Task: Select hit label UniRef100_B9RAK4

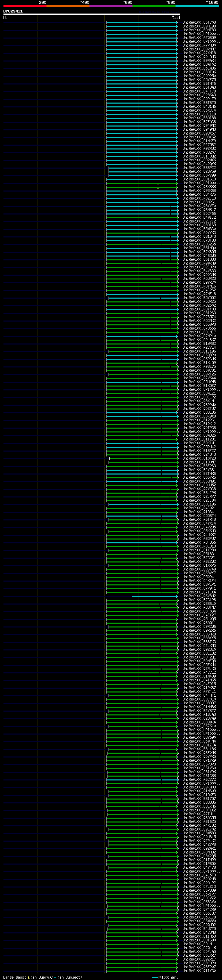Action: tap(199, 60)
